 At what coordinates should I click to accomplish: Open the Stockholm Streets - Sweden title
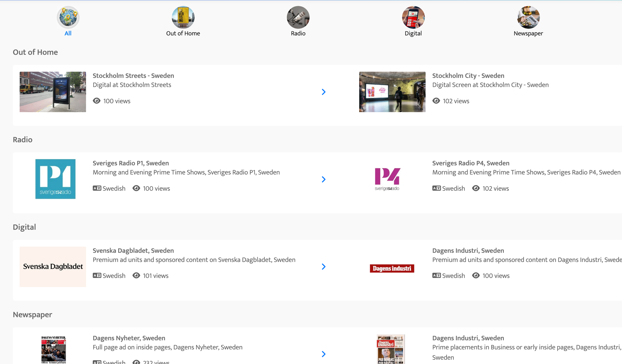click(133, 76)
